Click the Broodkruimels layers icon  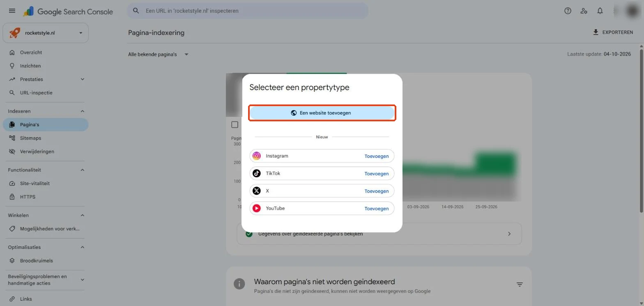click(x=12, y=261)
